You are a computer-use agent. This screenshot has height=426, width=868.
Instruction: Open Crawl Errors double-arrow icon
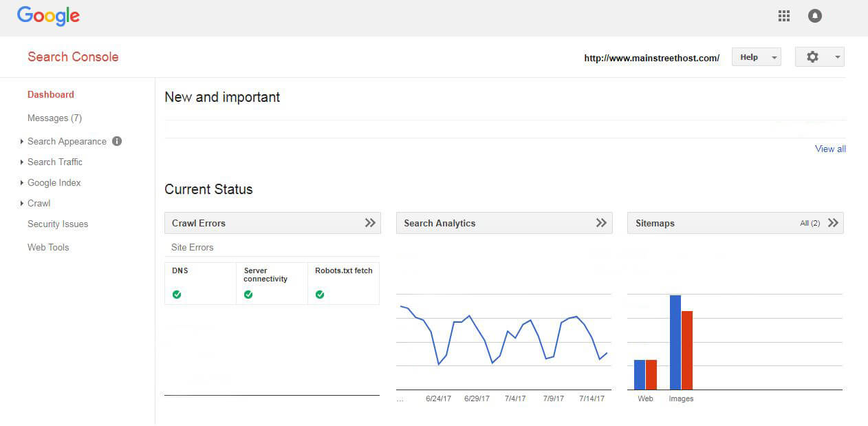(x=370, y=223)
